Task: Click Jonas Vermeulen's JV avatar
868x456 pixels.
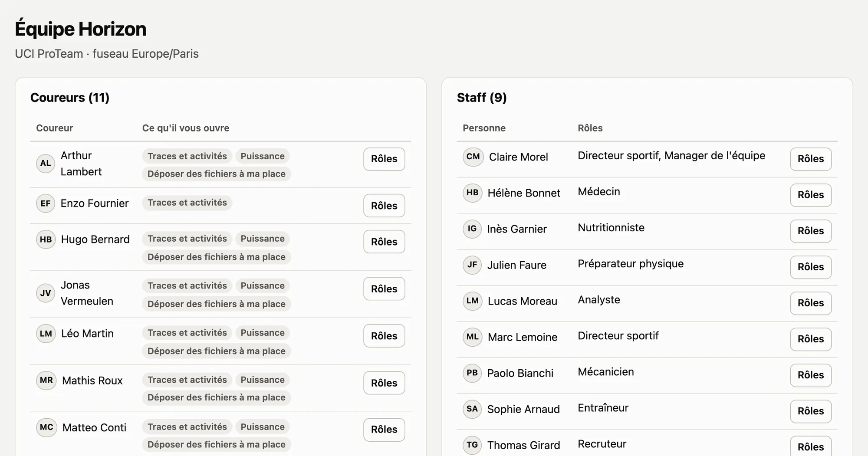Action: [x=46, y=293]
